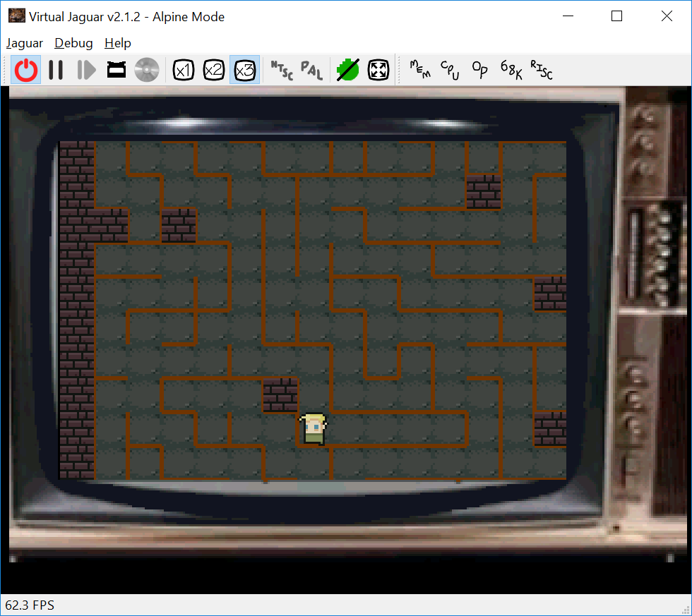Open the CPU browser window
Viewport: 692px width, 616px height.
(x=450, y=70)
